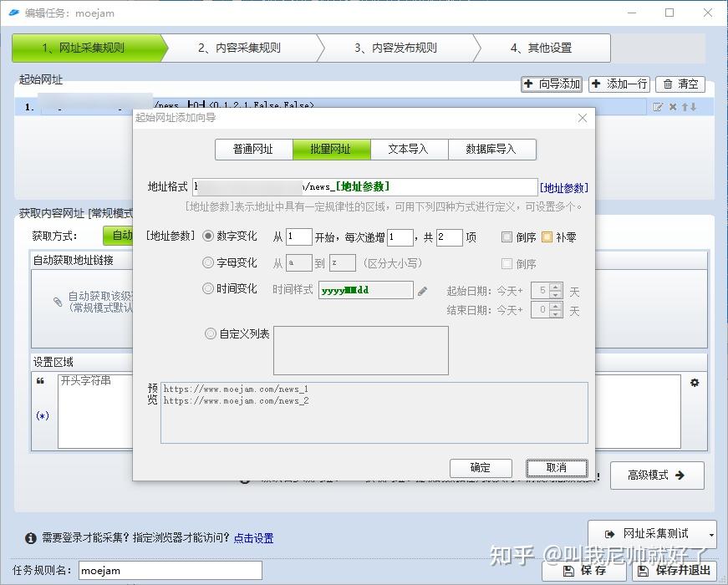The image size is (728, 585).
Task: Clear all URLs using the 清空 trash icon
Action: point(680,84)
